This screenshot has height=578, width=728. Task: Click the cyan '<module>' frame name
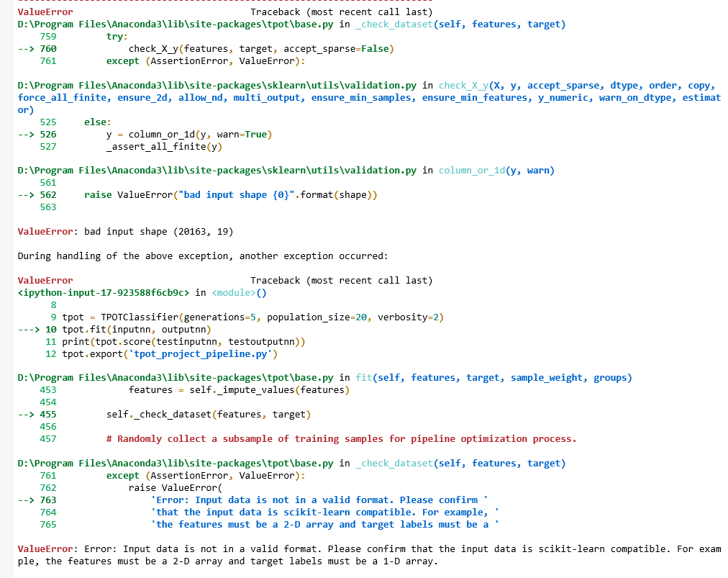234,293
